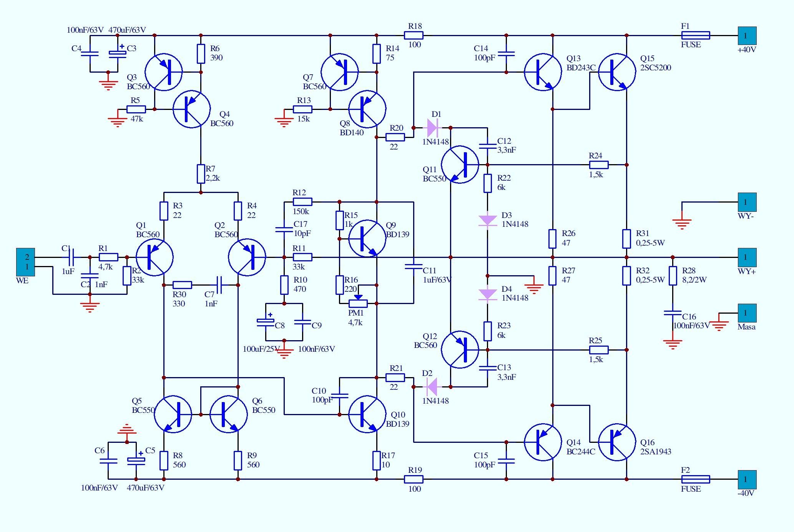Click resistor R18 100 ohm
The image size is (794, 532).
[x=414, y=35]
